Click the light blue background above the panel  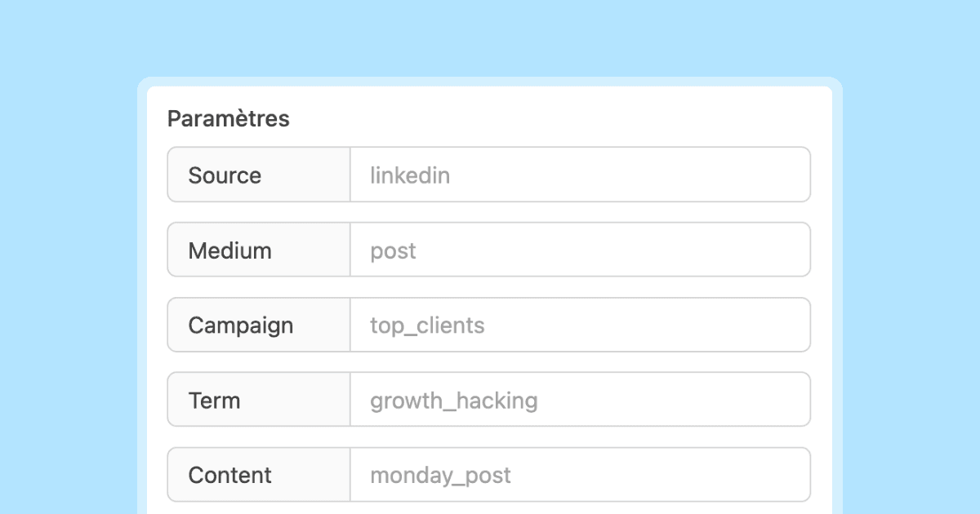pos(490,37)
